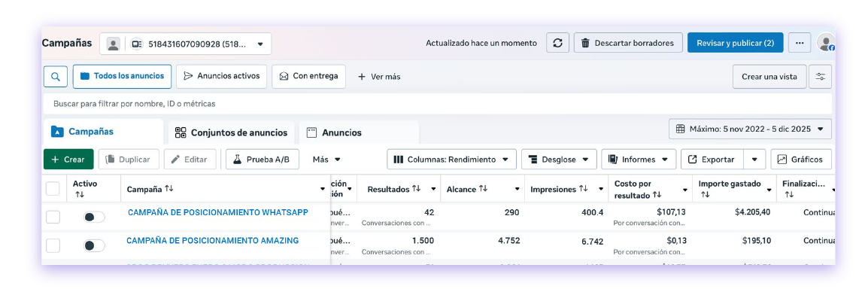The image size is (868, 295).
Task: Open the Resultados column dropdown arrow
Action: coord(433,190)
